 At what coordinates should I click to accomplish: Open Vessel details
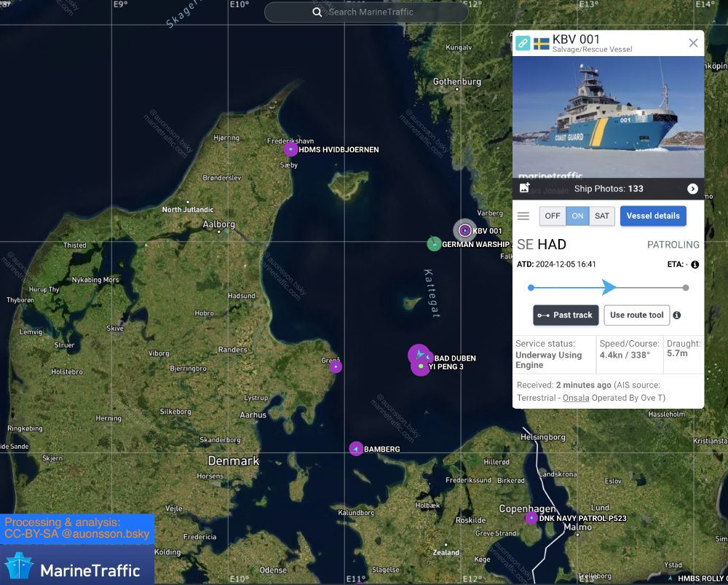[x=653, y=216]
